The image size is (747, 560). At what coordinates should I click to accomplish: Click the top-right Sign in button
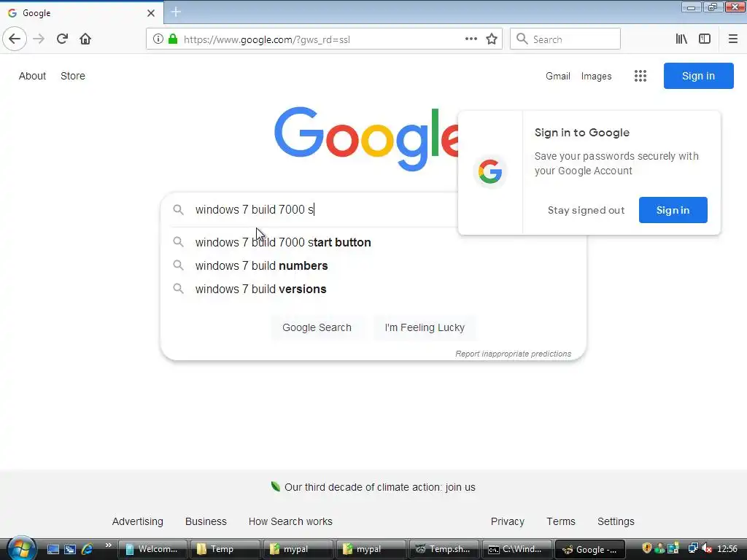click(x=698, y=76)
